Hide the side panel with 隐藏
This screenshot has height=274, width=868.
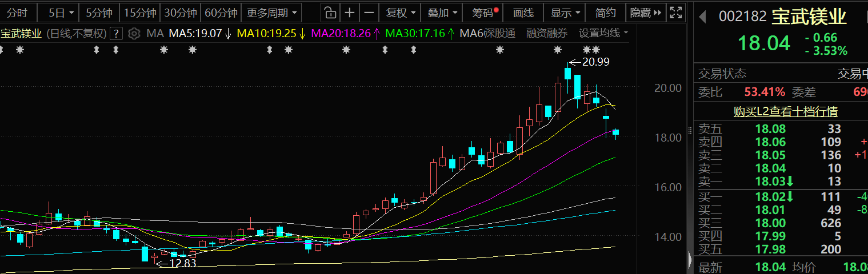(646, 13)
